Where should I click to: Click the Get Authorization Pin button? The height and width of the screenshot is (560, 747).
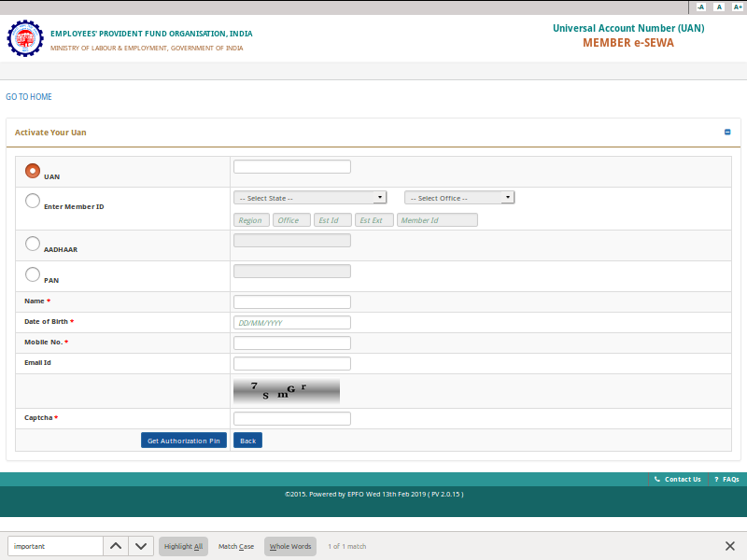click(x=184, y=440)
